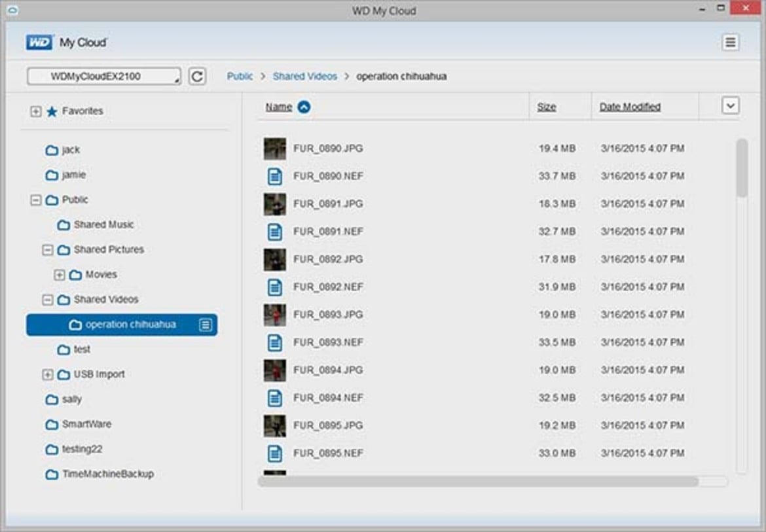
Task: Click the vertical scrollbar of the file list
Action: pyautogui.click(x=742, y=168)
